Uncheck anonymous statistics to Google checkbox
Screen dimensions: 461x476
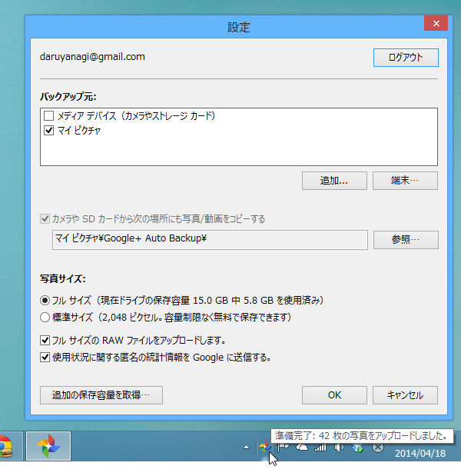pyautogui.click(x=45, y=358)
